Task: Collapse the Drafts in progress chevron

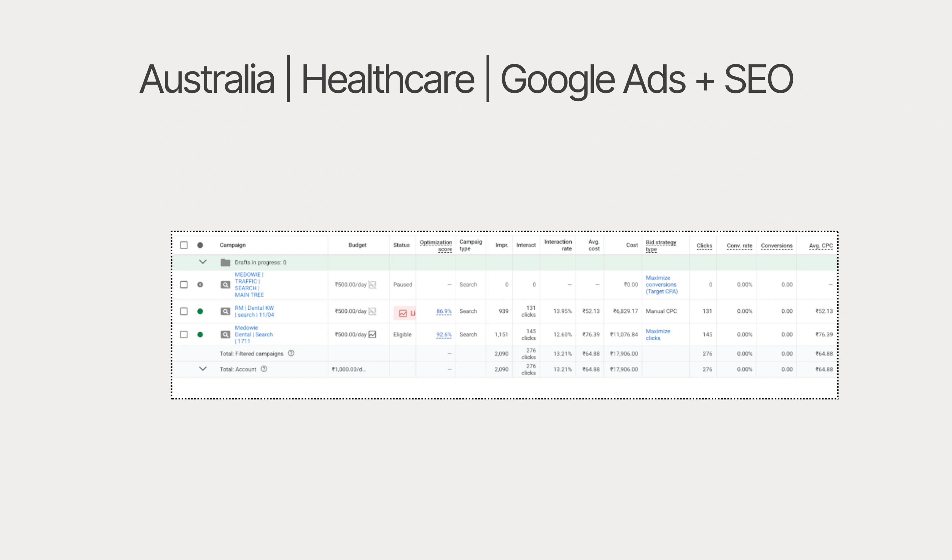Action: (203, 262)
